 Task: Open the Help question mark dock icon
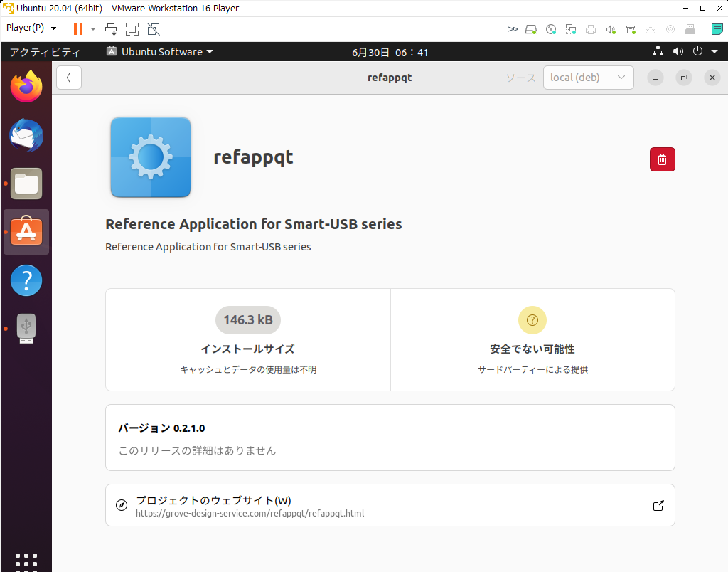26,280
